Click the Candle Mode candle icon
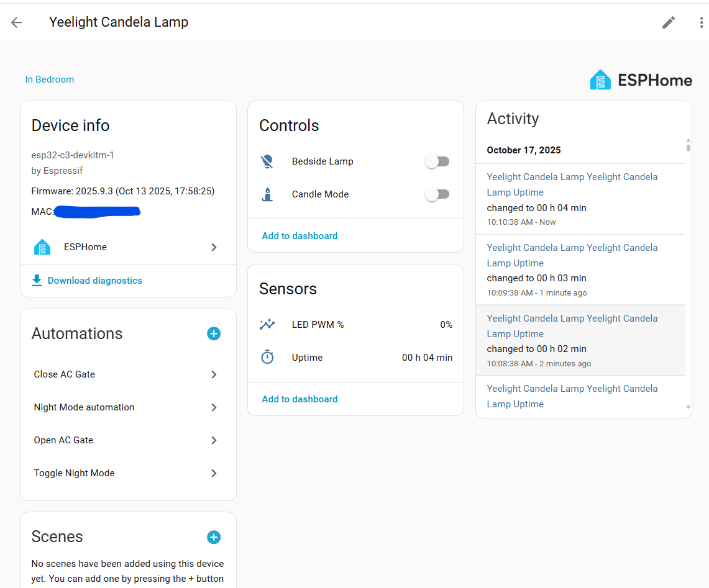Image resolution: width=709 pixels, height=588 pixels. pyautogui.click(x=267, y=194)
